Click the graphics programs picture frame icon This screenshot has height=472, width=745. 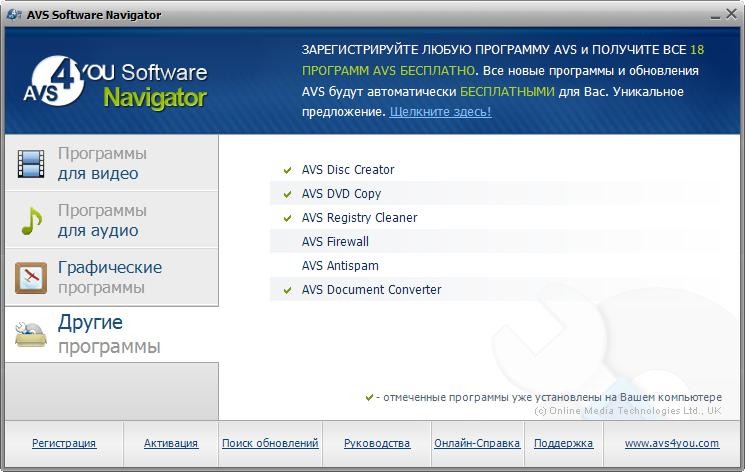[31, 278]
